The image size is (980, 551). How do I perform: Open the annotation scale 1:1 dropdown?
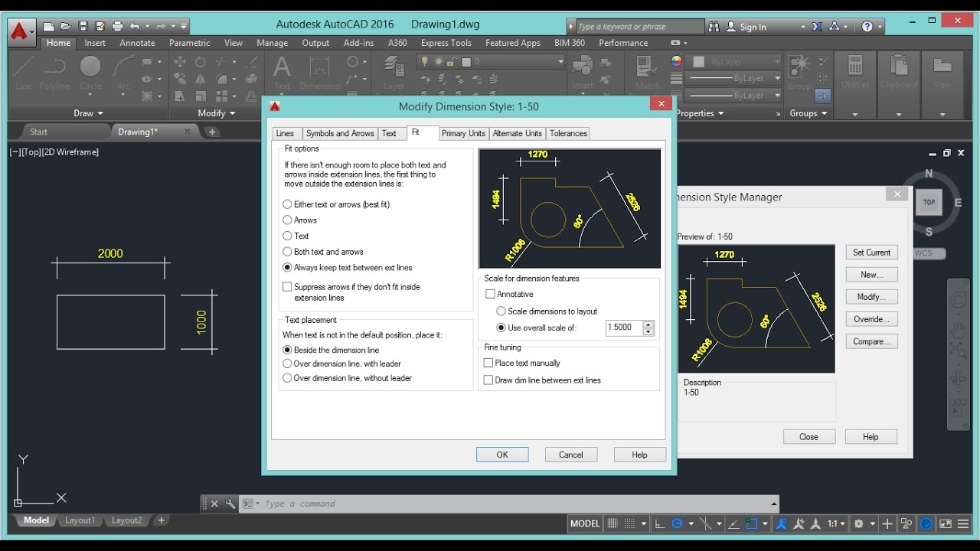pyautogui.click(x=835, y=523)
